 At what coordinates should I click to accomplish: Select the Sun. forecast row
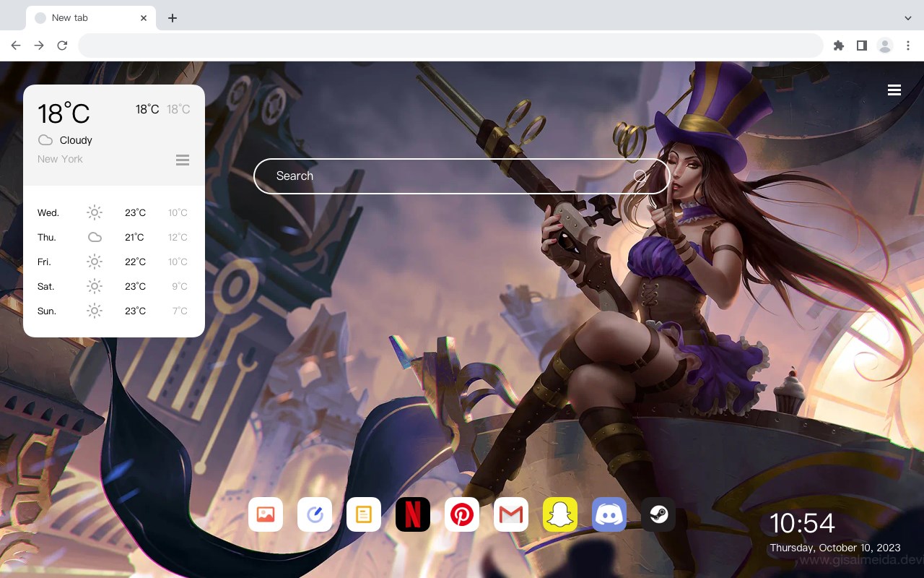tap(113, 311)
